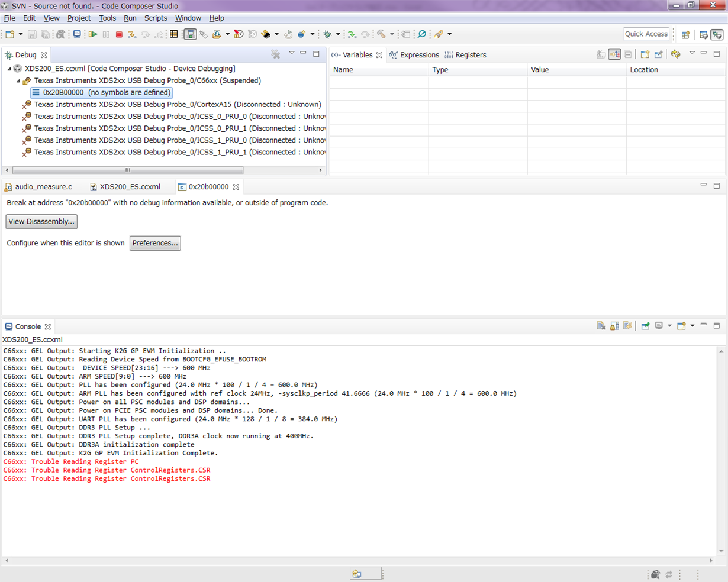Click Show Type Names icon in Variables view

point(601,54)
